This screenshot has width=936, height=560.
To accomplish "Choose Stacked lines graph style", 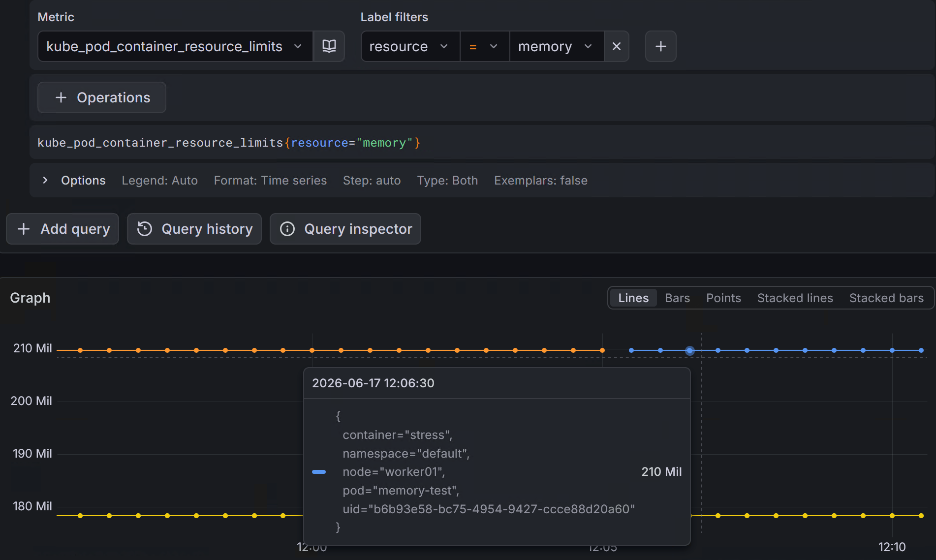I will [795, 298].
